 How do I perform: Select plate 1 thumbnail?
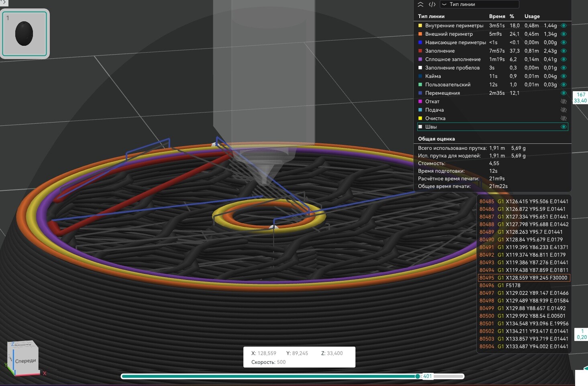[x=24, y=34]
